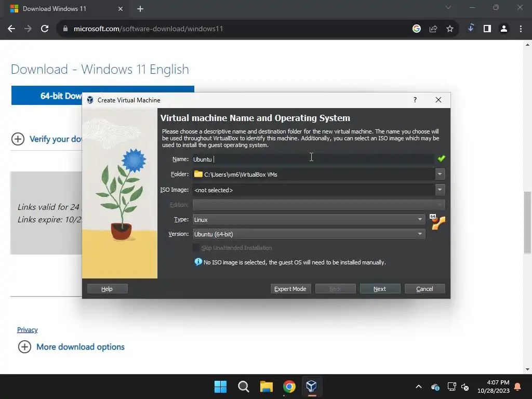532x399 pixels.
Task: Share this page via the share icon
Action: (x=433, y=29)
